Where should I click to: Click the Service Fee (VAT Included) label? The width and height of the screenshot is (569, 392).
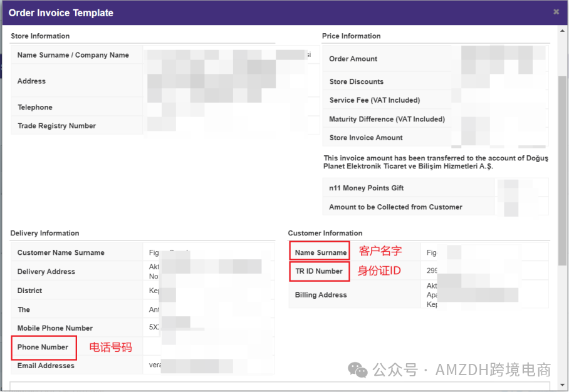[374, 100]
